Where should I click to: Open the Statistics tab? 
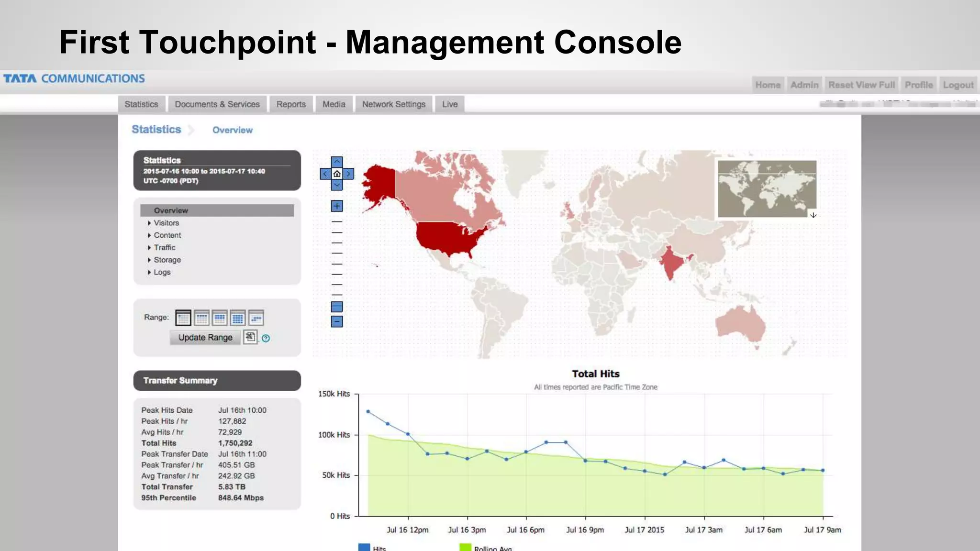[x=141, y=104]
